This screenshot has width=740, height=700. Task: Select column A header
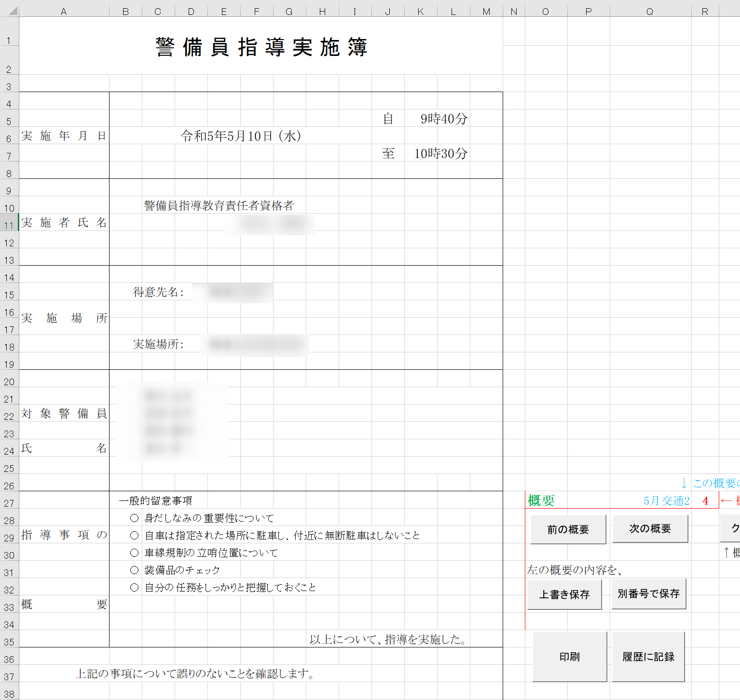64,12
